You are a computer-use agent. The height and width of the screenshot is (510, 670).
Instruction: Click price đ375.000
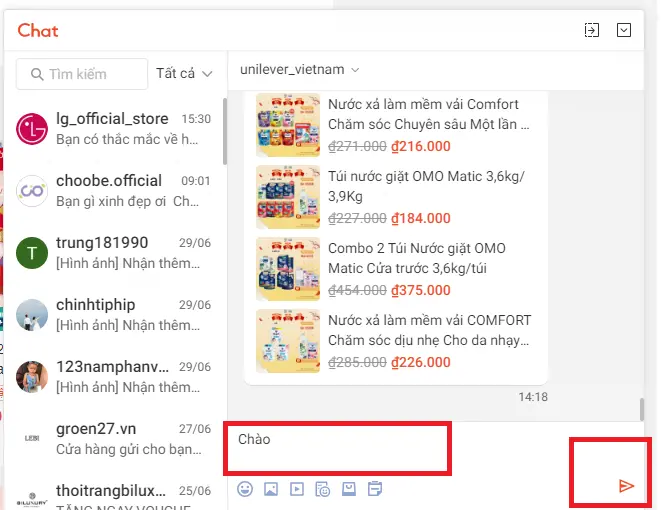click(x=421, y=290)
